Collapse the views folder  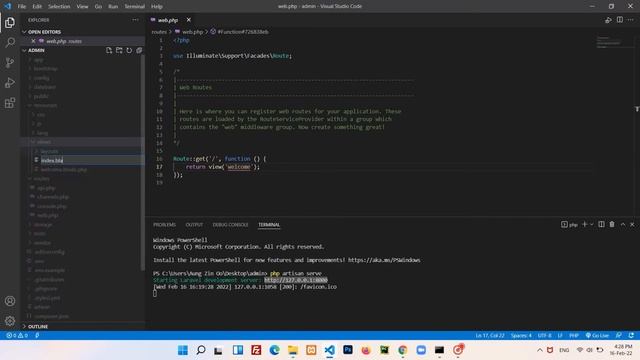pos(44,142)
